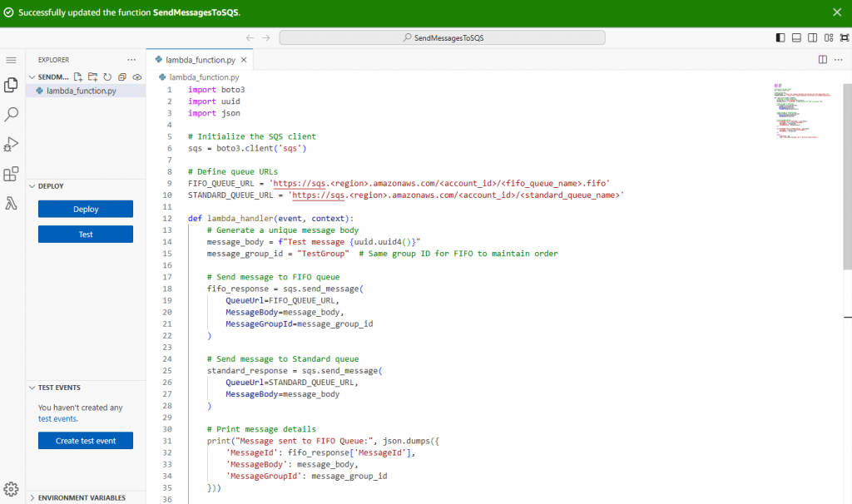Click the EXPLORER panel title
This screenshot has height=504, width=852.
click(x=53, y=60)
